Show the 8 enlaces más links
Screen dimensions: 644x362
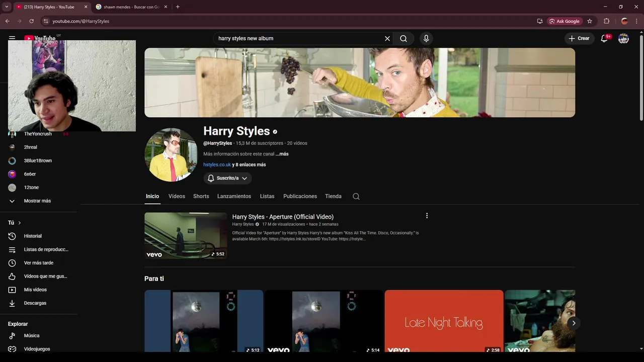point(249,164)
